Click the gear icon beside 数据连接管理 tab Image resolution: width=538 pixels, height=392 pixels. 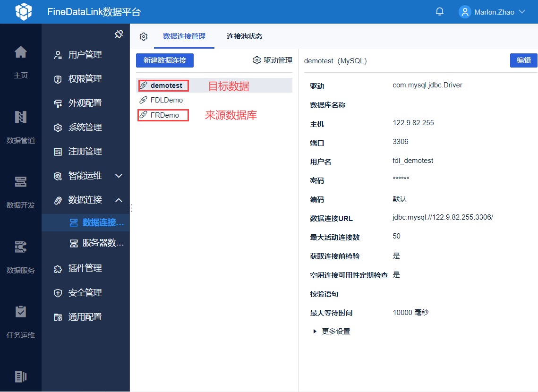point(144,36)
